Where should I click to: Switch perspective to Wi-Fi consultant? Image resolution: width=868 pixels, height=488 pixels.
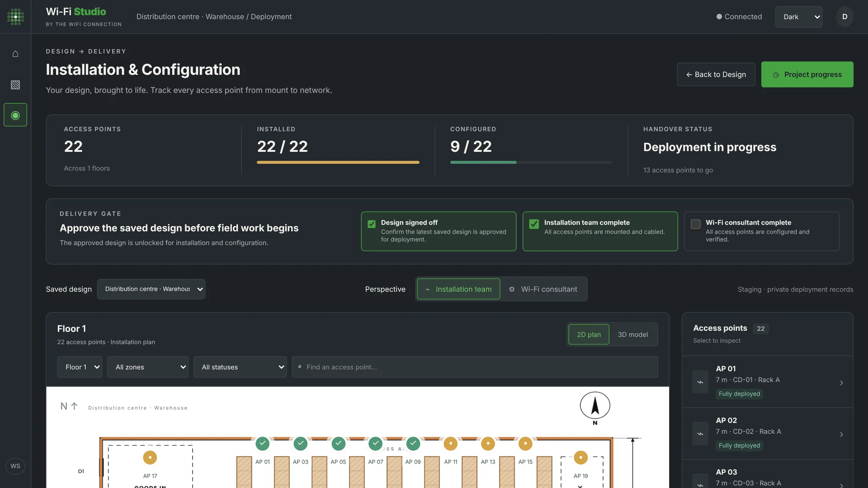pos(543,289)
